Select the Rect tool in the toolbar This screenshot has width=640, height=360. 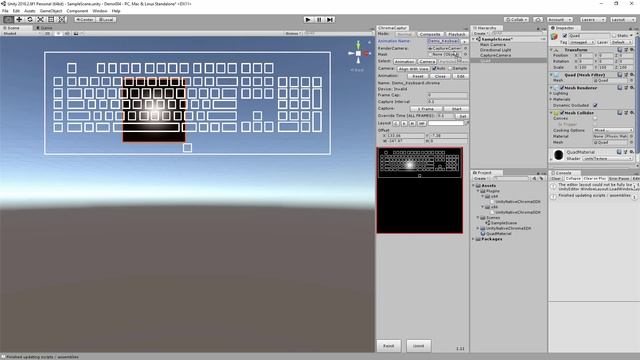coord(51,20)
